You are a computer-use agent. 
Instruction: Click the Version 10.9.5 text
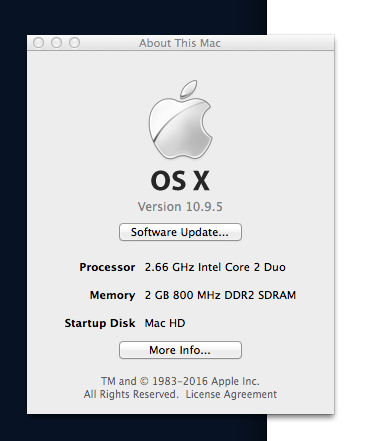[180, 207]
